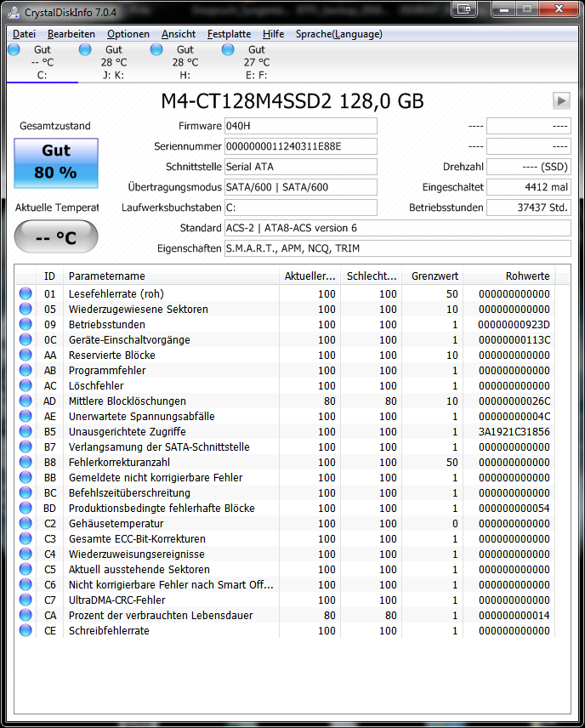Click status icon for Unerwartete Spannungsabfälle
The height and width of the screenshot is (728, 585).
coord(26,416)
